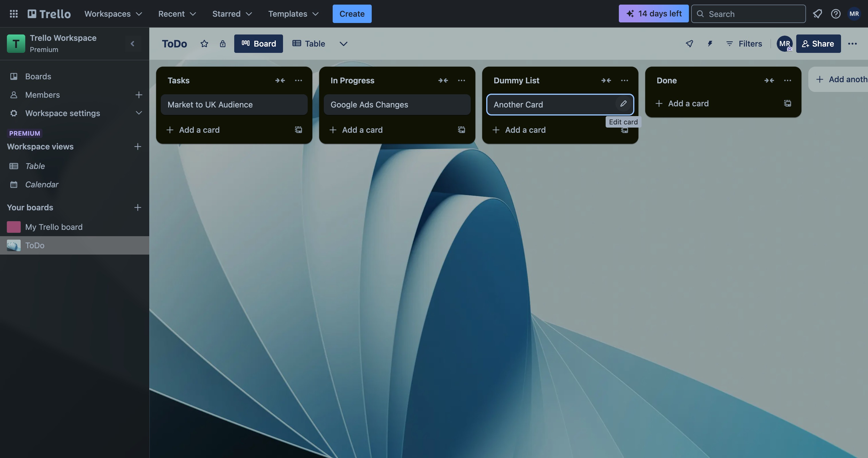Click the Dummy List title
868x458 pixels.
(x=516, y=81)
